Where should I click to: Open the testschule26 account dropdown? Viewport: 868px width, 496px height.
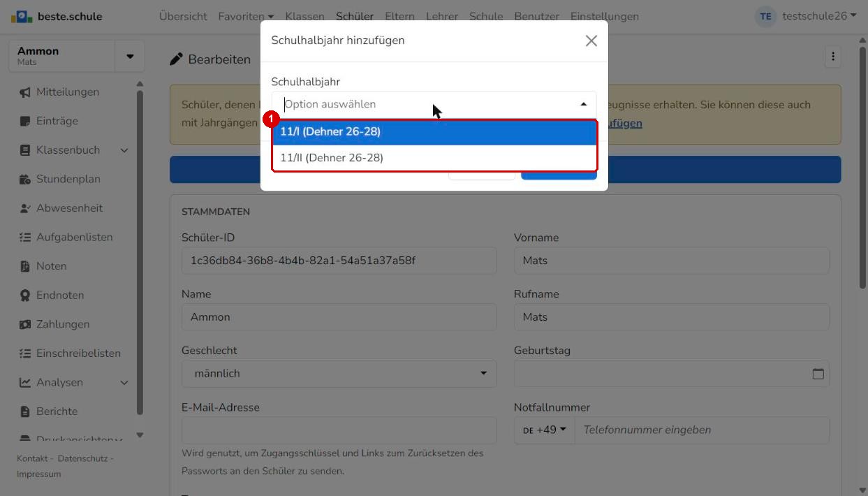(x=819, y=16)
